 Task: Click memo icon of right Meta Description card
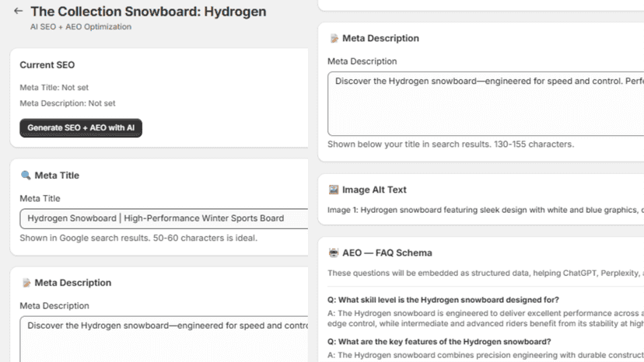(x=334, y=38)
